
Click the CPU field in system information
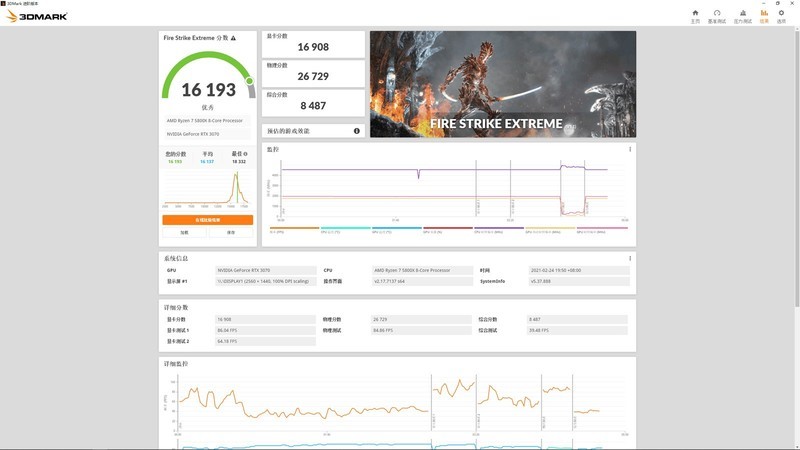422,270
